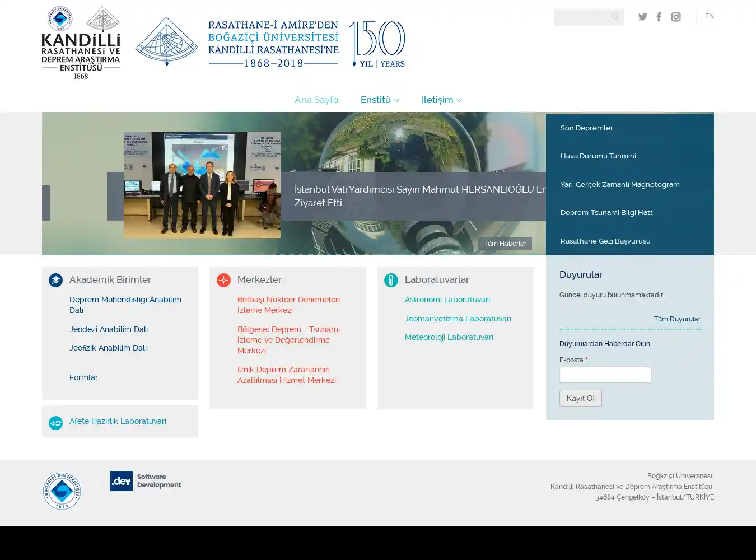
Task: Open Deprem-Tsunami Bilgi Hattı
Action: pyautogui.click(x=607, y=213)
